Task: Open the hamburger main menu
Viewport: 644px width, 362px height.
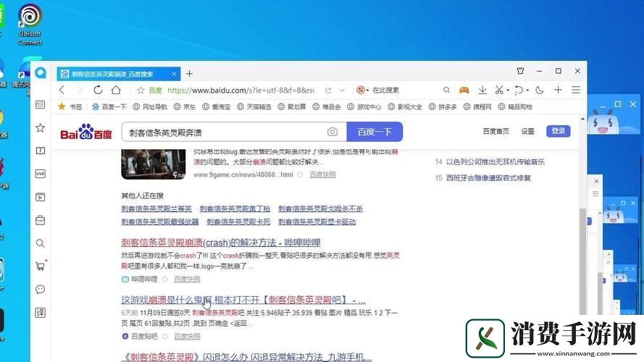Action: click(x=576, y=90)
